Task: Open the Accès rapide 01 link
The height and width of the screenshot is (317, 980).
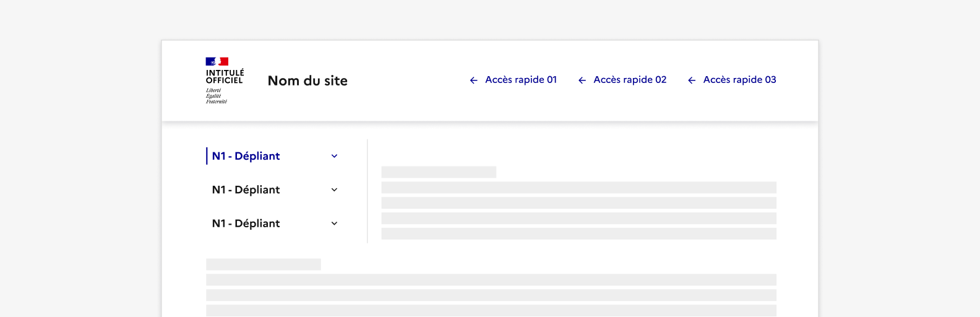Action: pyautogui.click(x=520, y=80)
